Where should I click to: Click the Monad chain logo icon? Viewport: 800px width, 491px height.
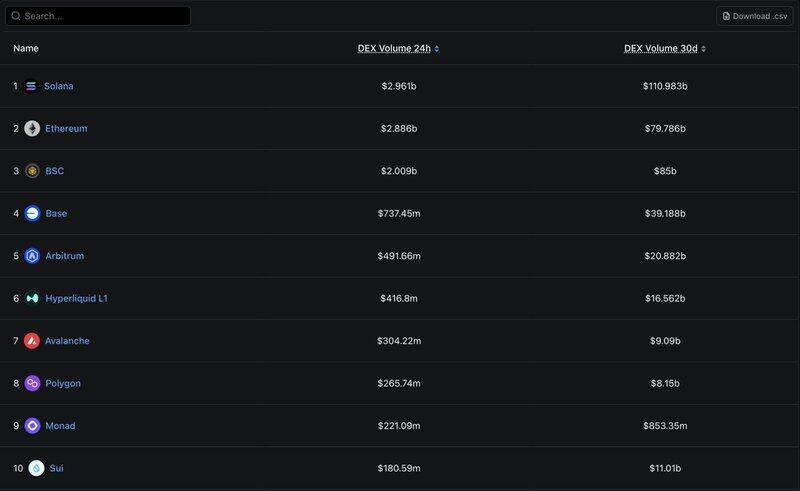point(32,426)
